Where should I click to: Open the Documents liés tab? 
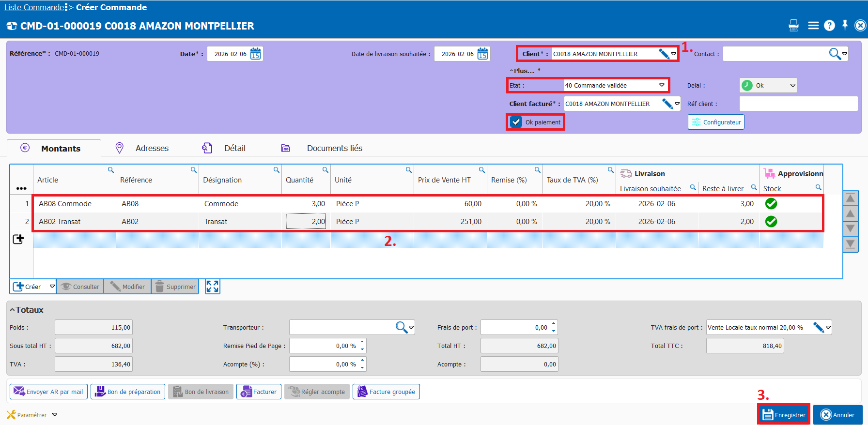coord(334,148)
